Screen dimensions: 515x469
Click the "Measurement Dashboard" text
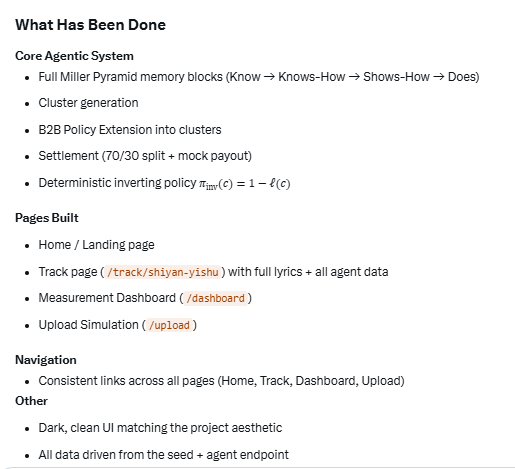(107, 298)
